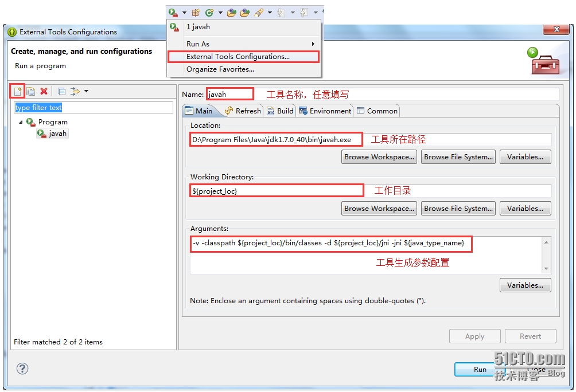Click the Apply button
Viewport: 576px width, 392px height.
(474, 336)
